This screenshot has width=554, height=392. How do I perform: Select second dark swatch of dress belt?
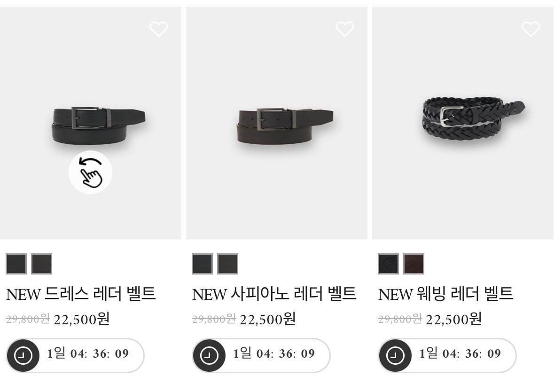pyautogui.click(x=42, y=264)
